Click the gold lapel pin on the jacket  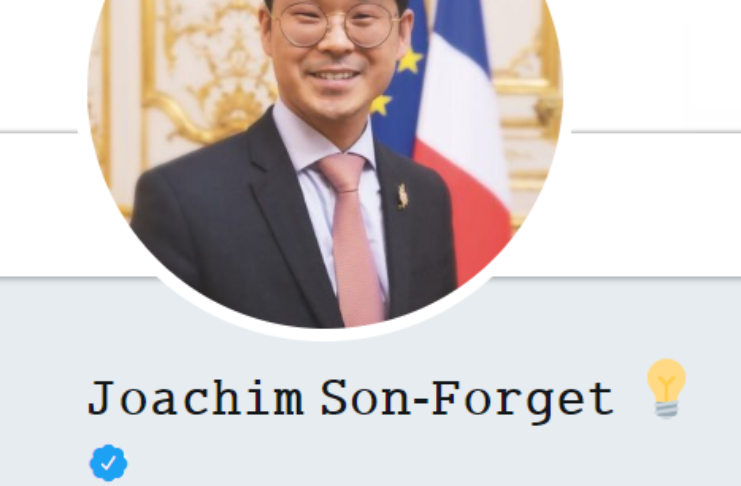pos(403,196)
